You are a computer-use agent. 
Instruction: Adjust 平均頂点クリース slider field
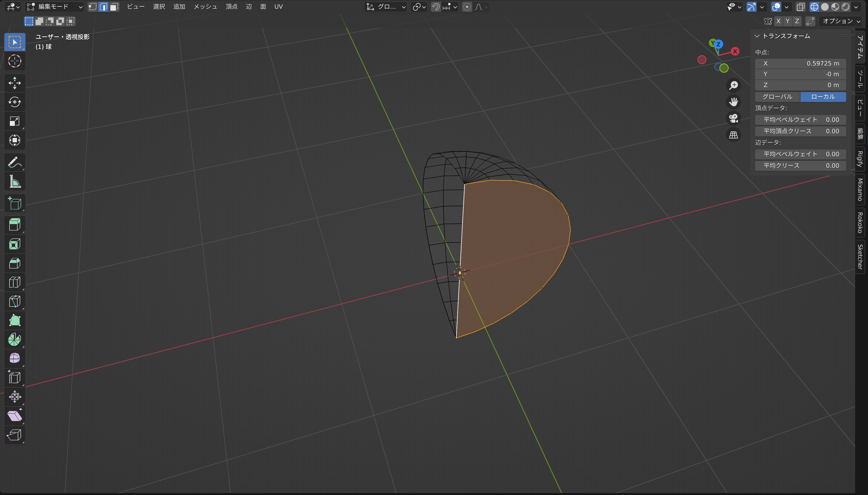point(801,131)
